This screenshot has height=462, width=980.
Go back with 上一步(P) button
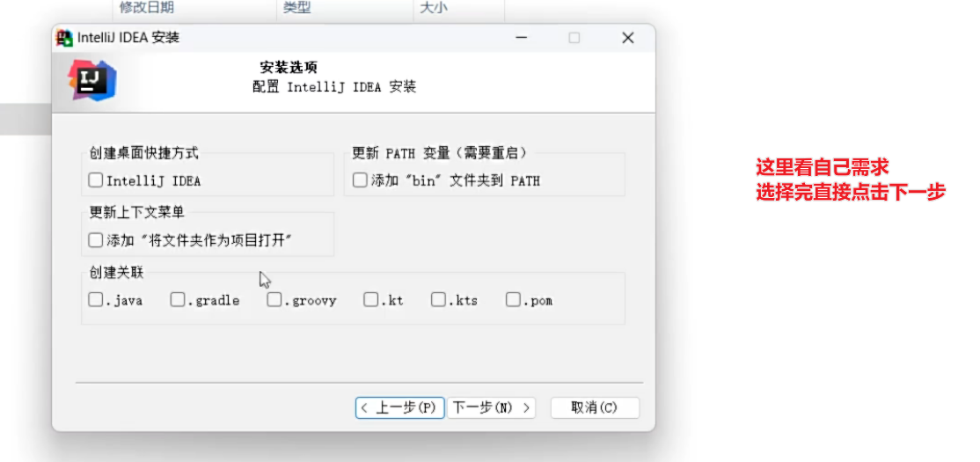click(x=400, y=407)
